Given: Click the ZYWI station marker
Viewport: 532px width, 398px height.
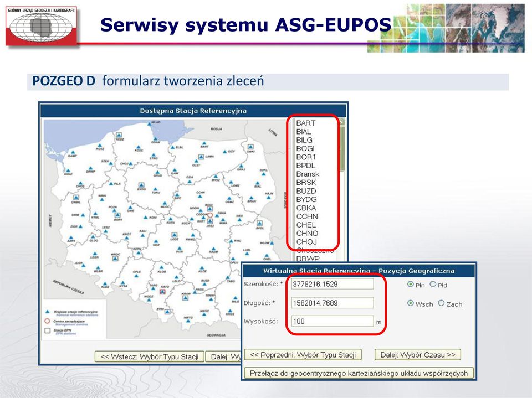Looking at the screenshot, I should (167, 312).
